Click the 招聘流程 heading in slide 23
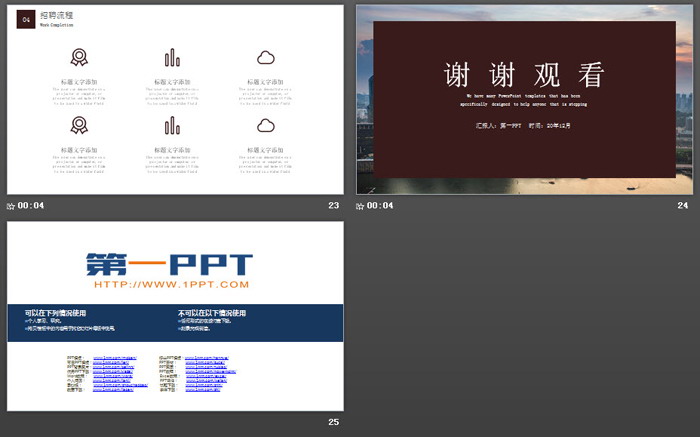Image resolution: width=700 pixels, height=437 pixels. 57,15
